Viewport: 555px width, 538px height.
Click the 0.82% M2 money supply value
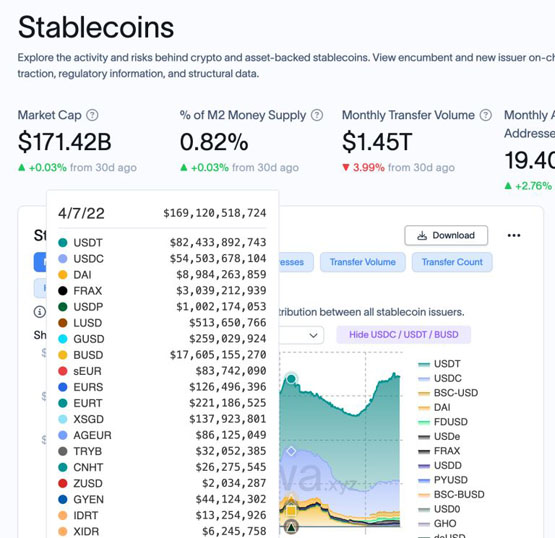tap(214, 142)
